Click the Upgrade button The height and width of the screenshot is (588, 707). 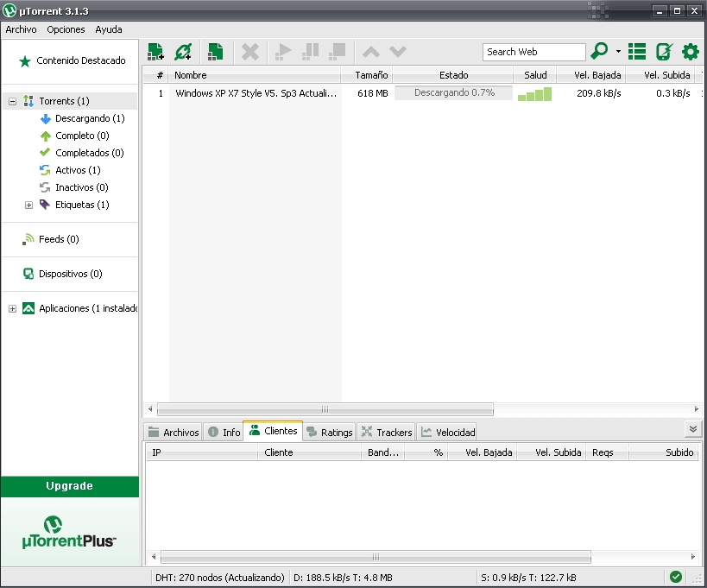tap(69, 486)
